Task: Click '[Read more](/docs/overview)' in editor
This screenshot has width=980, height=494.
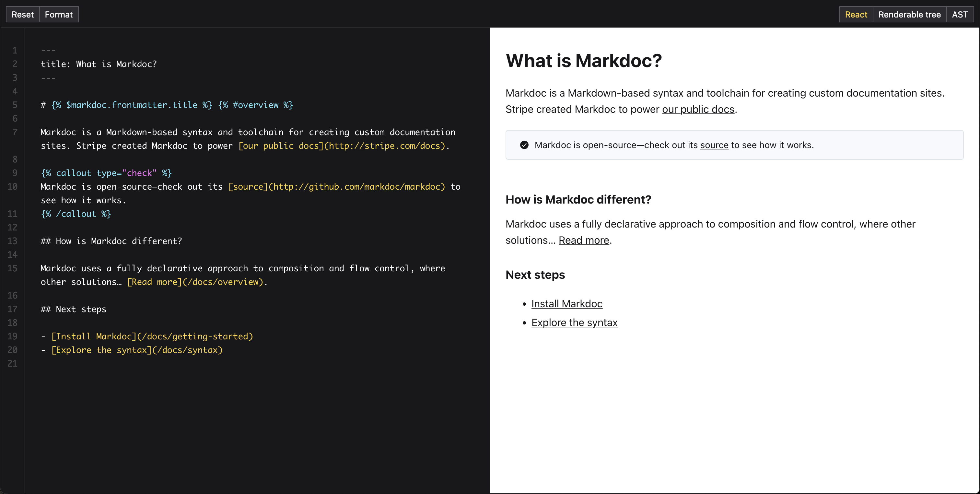Action: 195,282
